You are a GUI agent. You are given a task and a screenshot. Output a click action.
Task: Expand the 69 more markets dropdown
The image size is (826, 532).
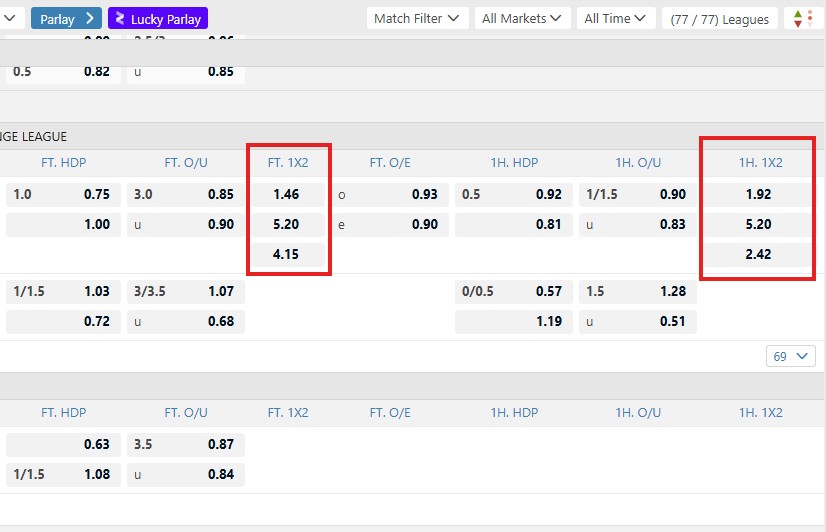[791, 357]
